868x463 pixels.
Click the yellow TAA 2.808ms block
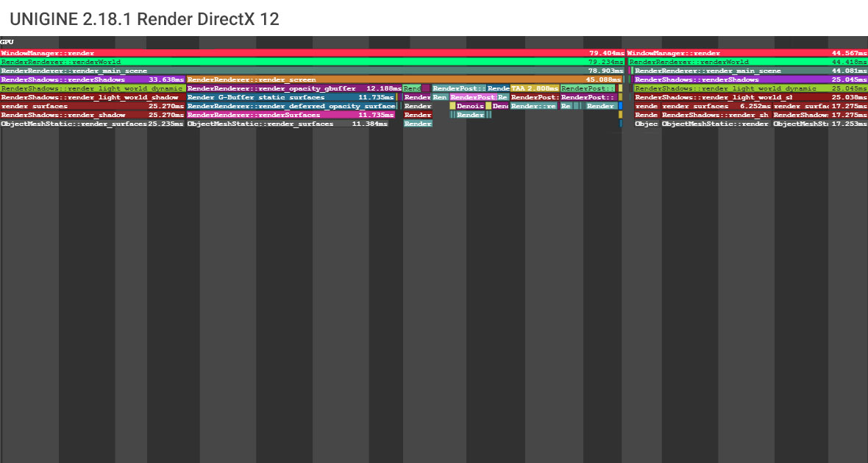[x=535, y=88]
